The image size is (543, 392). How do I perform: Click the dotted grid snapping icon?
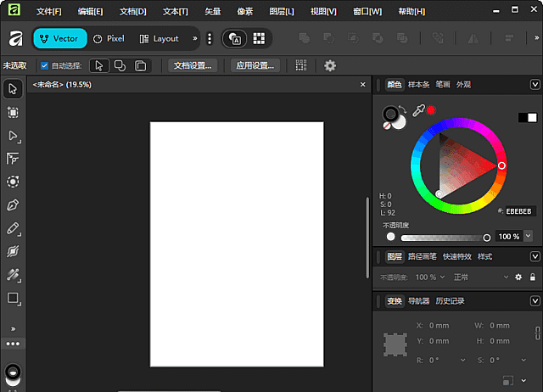click(301, 65)
